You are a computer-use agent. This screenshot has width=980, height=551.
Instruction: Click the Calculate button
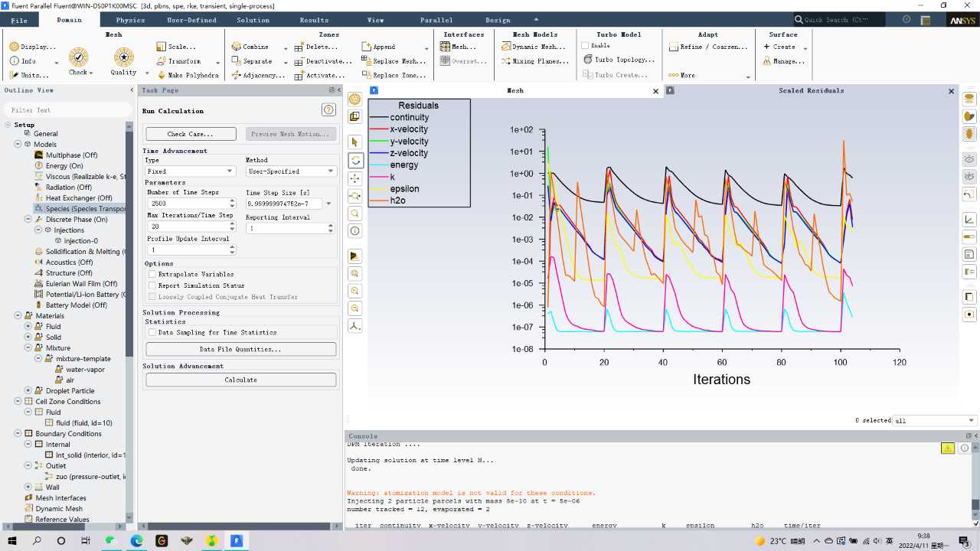(240, 380)
